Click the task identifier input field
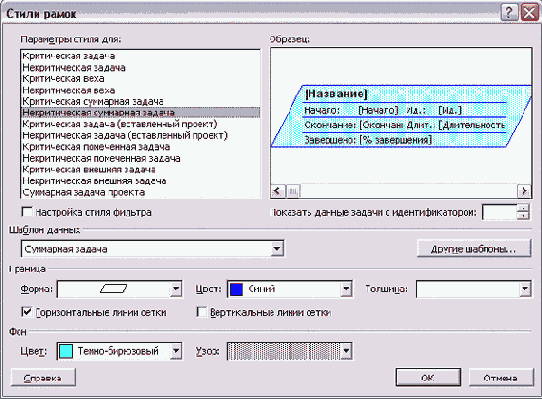Viewport: 542px width, 399px height. [500, 212]
